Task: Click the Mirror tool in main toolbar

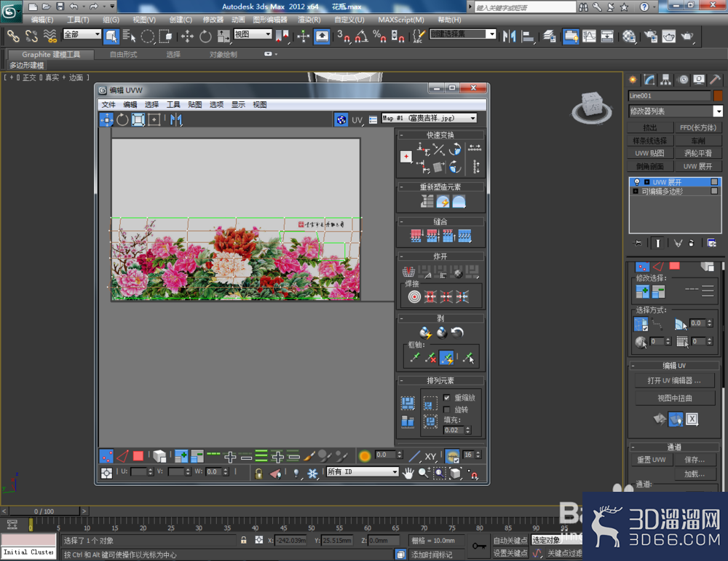Action: point(510,36)
